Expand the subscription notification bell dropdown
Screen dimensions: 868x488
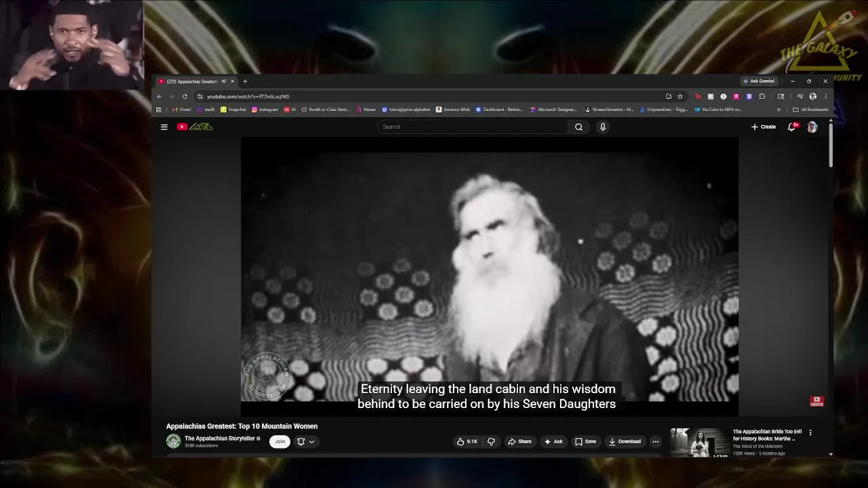[306, 441]
